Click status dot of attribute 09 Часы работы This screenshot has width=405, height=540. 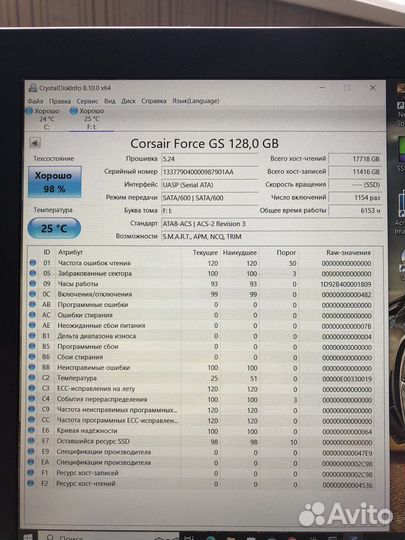[x=33, y=283]
